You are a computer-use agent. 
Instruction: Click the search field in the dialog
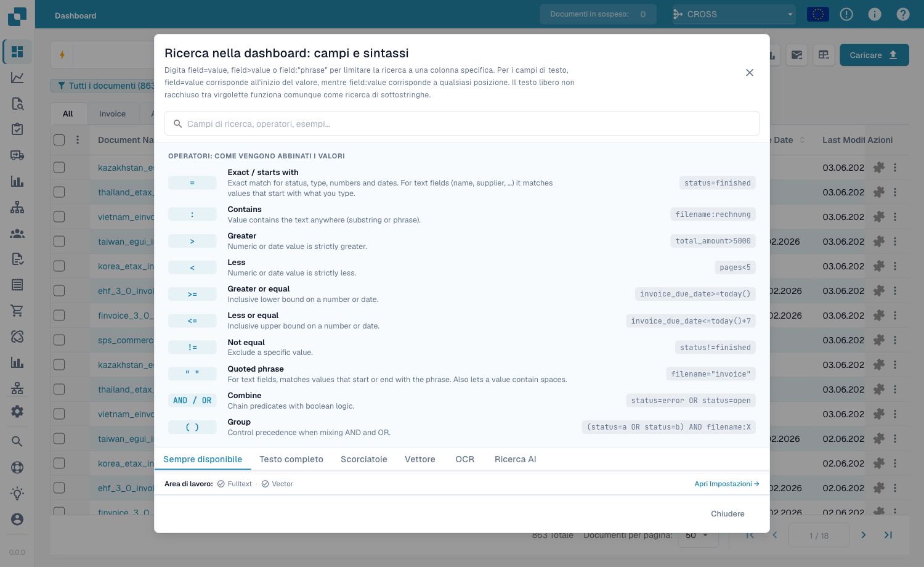[462, 123]
